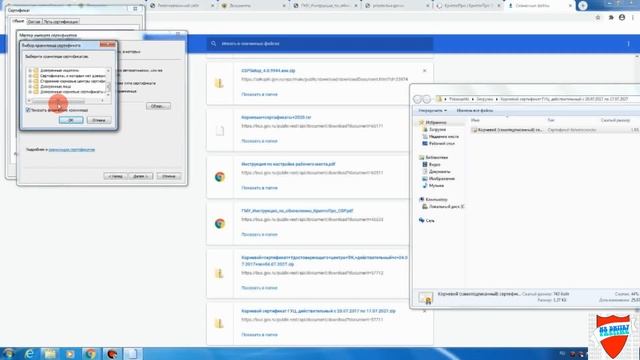
Task: Select the Доверенные лица folder in store list
Action: pyautogui.click(x=52, y=87)
